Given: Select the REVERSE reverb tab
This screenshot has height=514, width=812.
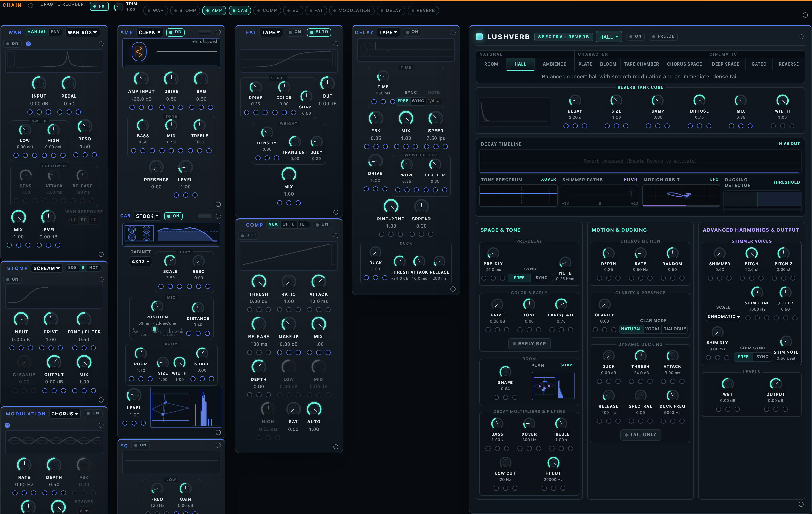Looking at the screenshot, I should (788, 64).
